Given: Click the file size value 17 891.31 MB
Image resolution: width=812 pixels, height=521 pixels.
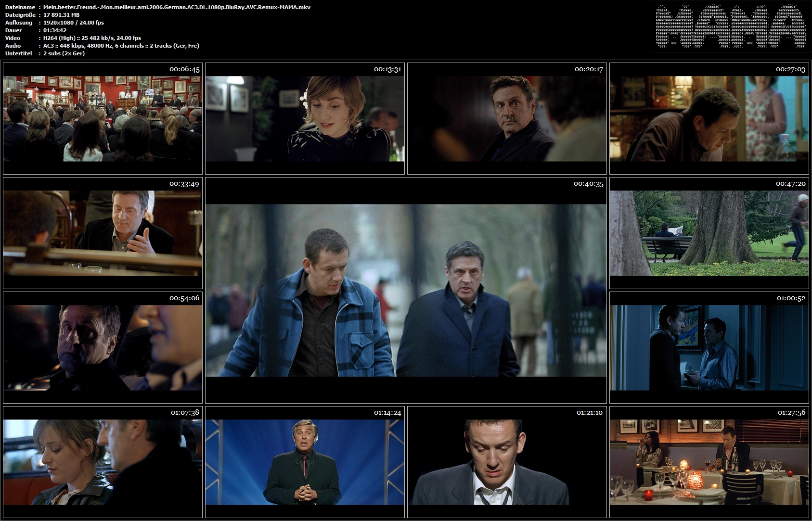Looking at the screenshot, I should (x=61, y=15).
